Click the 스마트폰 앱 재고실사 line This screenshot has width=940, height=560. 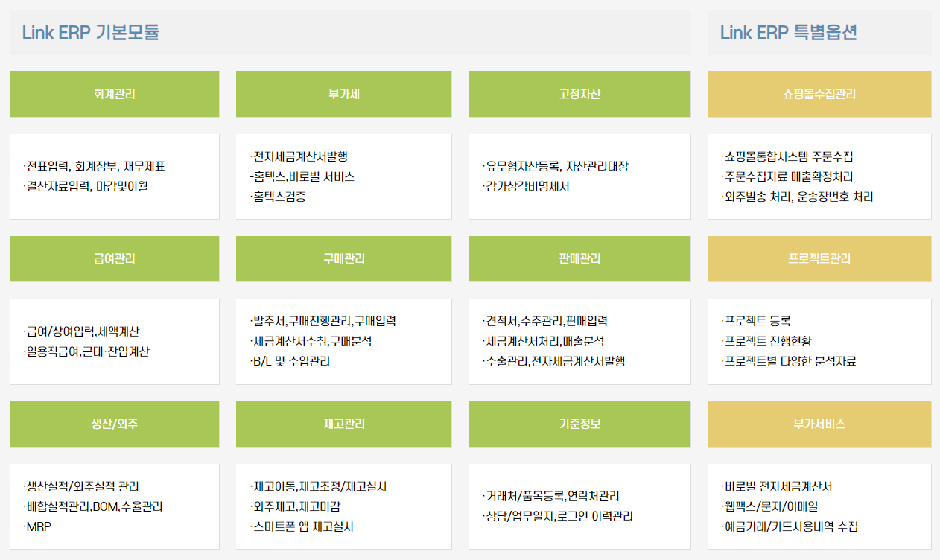(302, 526)
